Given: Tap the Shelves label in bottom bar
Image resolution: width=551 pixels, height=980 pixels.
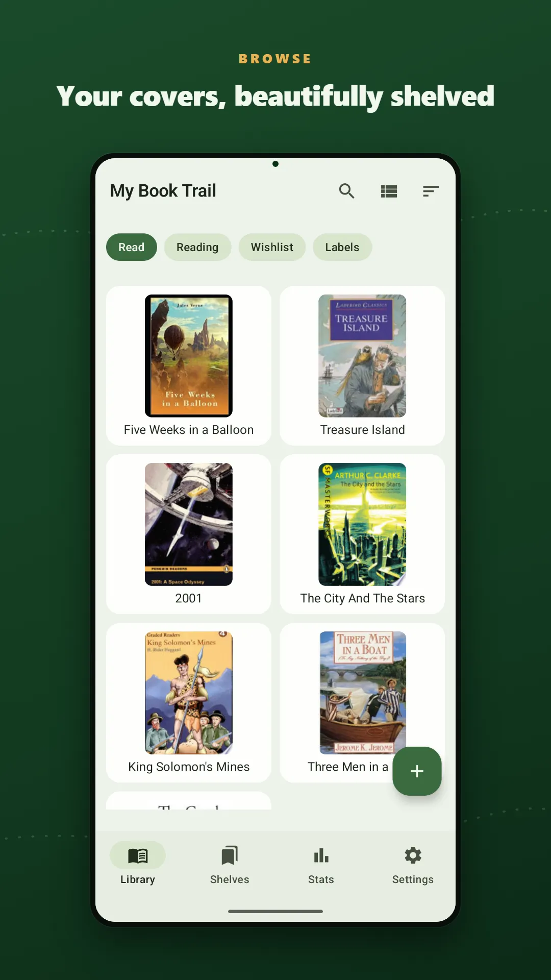Looking at the screenshot, I should coord(230,879).
